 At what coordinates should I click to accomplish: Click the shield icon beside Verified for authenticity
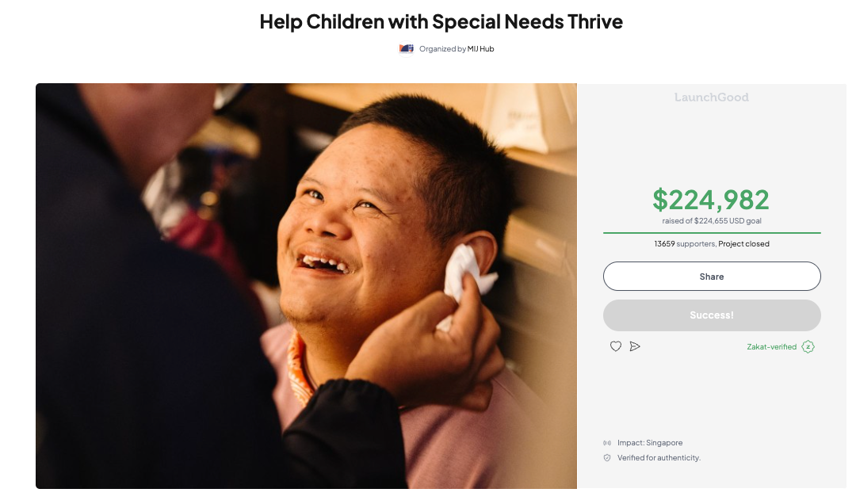607,457
